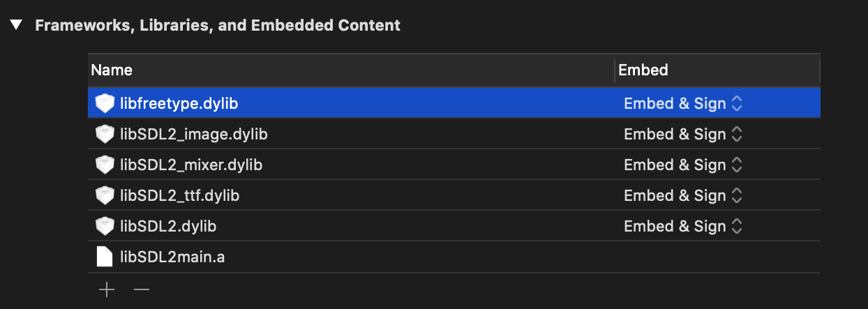This screenshot has width=868, height=309.
Task: Click the libSDL2_ttf.dylib library icon
Action: click(105, 196)
